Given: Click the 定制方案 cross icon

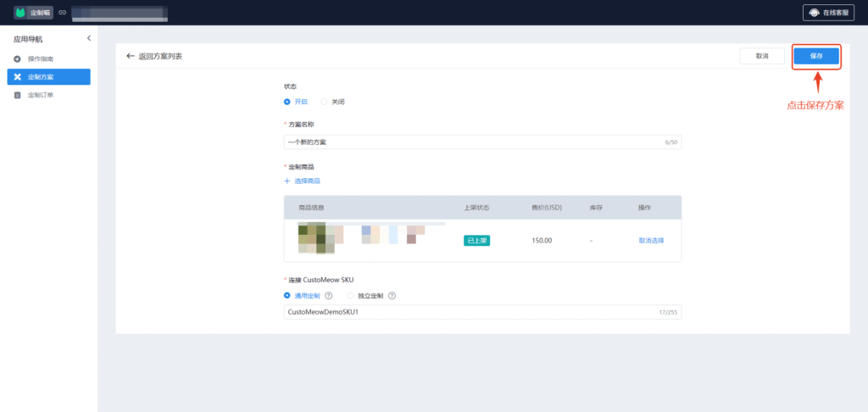Looking at the screenshot, I should click(17, 77).
